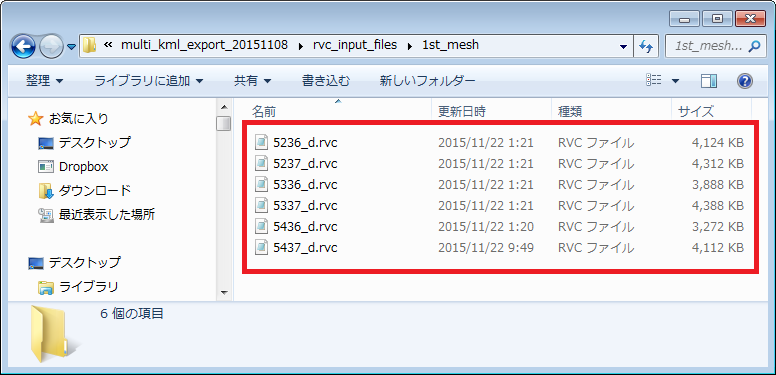Click the Dropbox icon in favorites
Image resolution: width=776 pixels, height=375 pixels.
coord(46,167)
